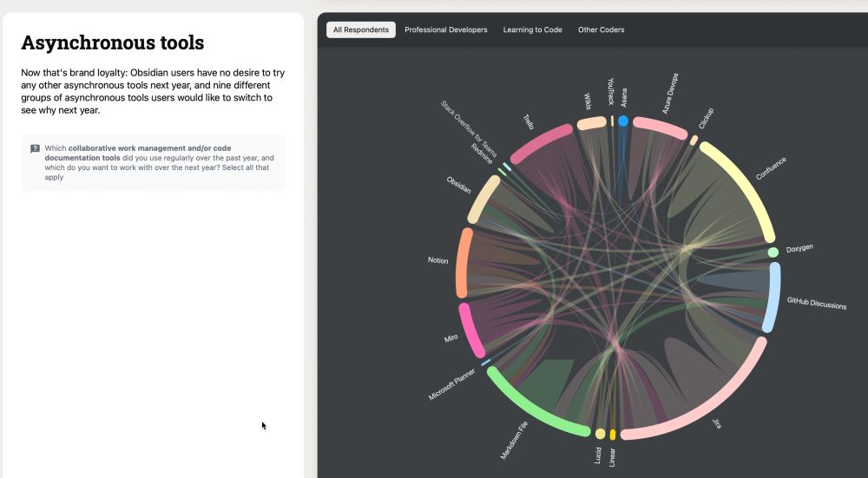Click the Microsoft Planner label
Viewport: 868px width, 478px height.
tap(451, 384)
